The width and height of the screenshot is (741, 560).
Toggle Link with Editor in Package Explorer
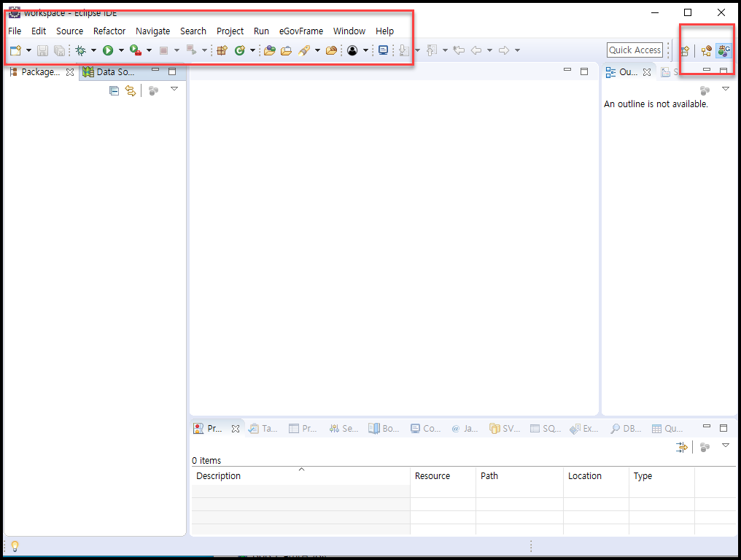[131, 90]
